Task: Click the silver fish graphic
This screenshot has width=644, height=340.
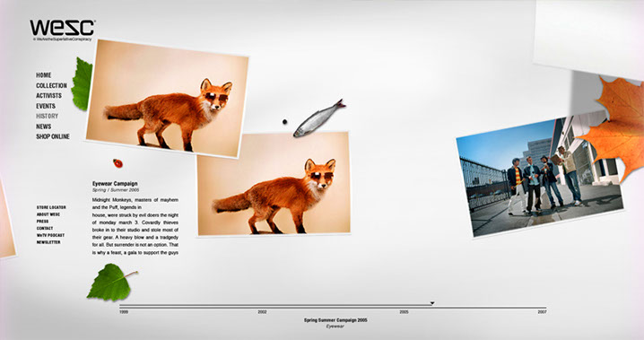Action: click(x=319, y=118)
